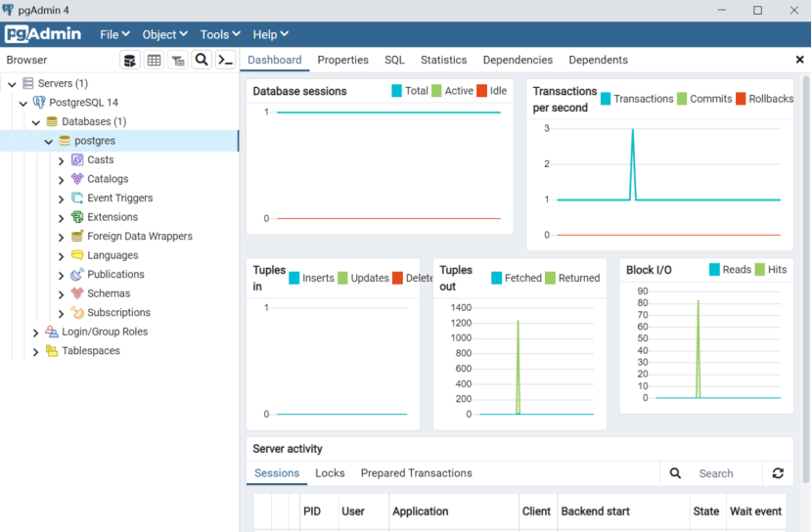Click the Catalogs node icon
The image size is (812, 532).
[77, 179]
